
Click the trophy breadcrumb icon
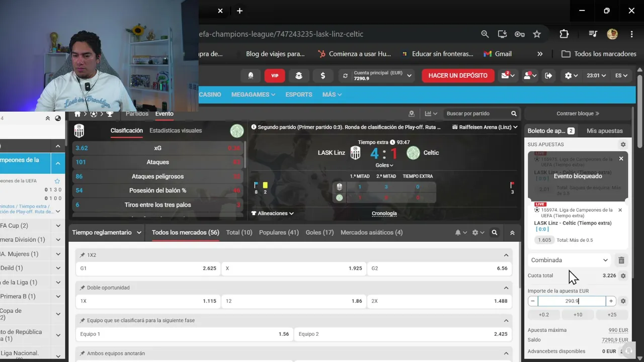click(110, 114)
